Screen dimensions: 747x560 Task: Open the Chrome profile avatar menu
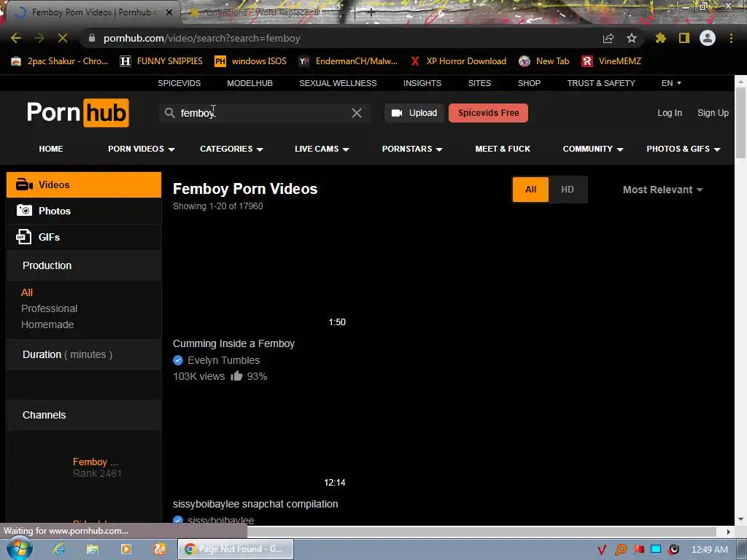point(708,38)
